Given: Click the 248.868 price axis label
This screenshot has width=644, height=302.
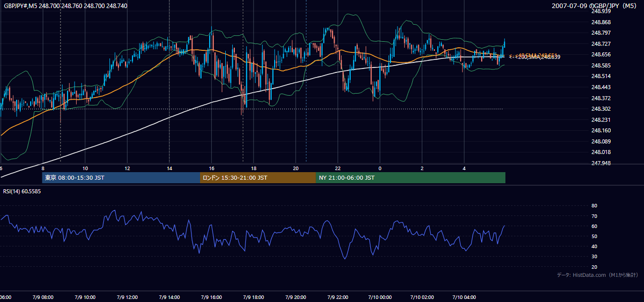Looking at the screenshot, I should 601,22.
